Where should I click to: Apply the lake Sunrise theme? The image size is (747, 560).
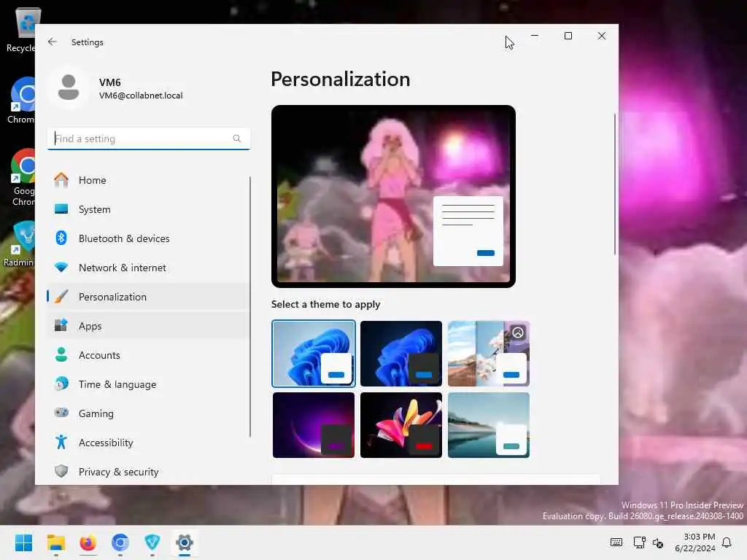[489, 425]
